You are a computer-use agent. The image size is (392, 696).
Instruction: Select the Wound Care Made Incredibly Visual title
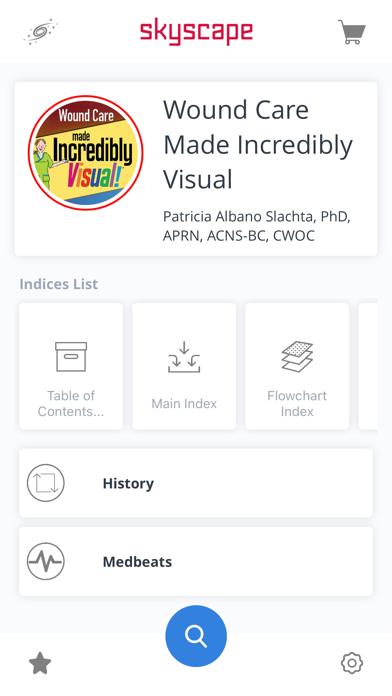tap(258, 144)
